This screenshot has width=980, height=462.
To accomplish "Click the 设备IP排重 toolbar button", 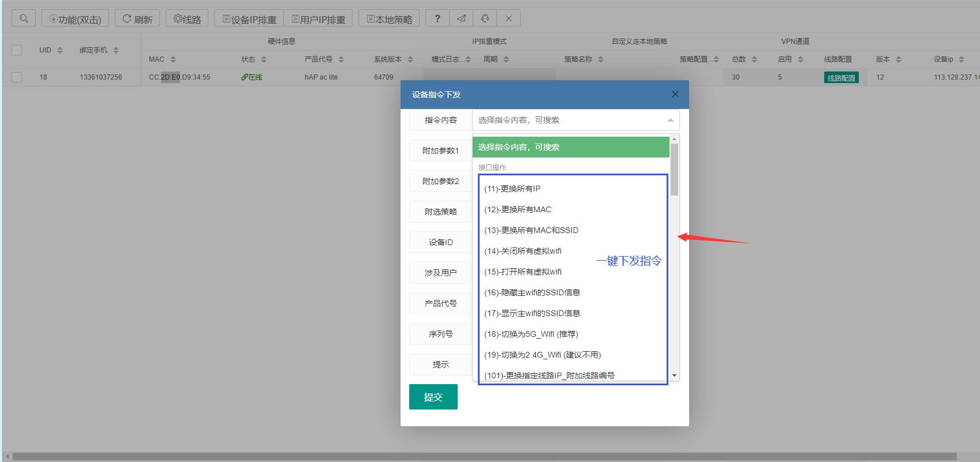I will pyautogui.click(x=249, y=18).
